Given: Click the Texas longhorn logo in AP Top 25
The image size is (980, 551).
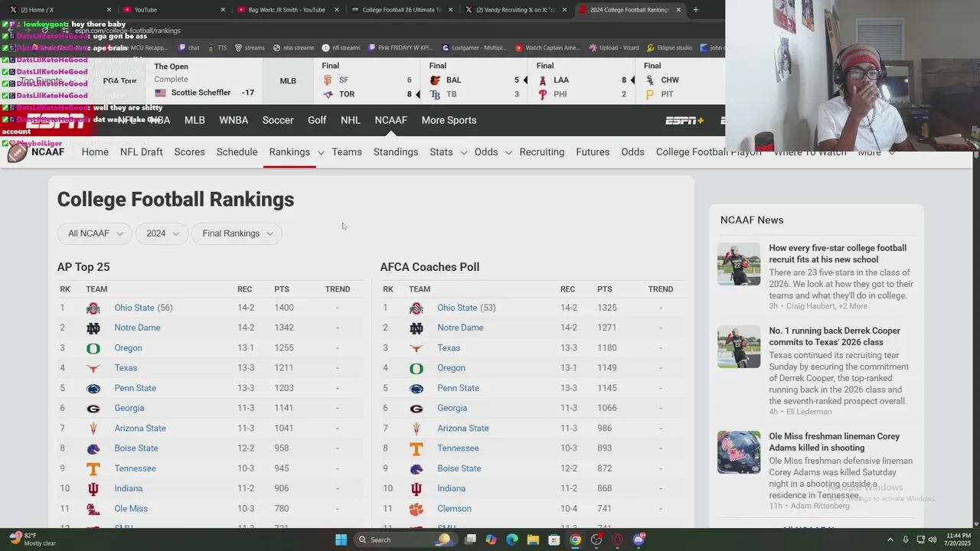Looking at the screenshot, I should 93,368.
